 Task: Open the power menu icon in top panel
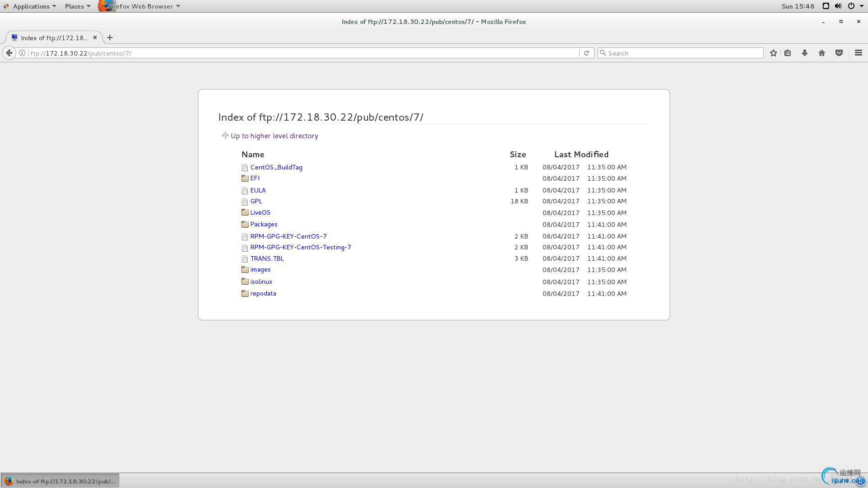(x=851, y=6)
